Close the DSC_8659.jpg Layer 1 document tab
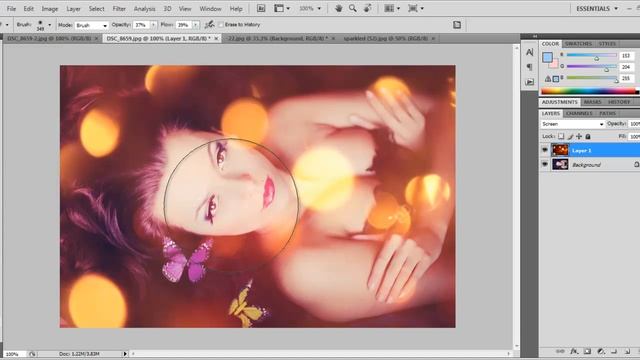Screen dimensions: 640x360 pyautogui.click(x=216, y=38)
